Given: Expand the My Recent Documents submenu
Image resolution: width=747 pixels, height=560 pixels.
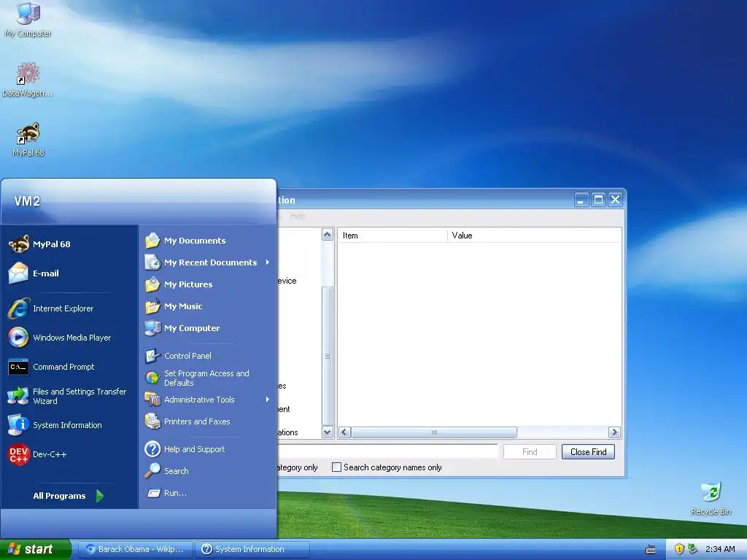Looking at the screenshot, I should pos(207,262).
